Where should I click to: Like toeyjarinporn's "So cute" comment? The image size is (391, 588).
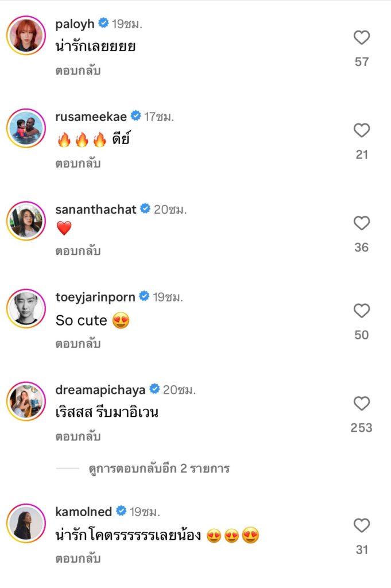[361, 311]
